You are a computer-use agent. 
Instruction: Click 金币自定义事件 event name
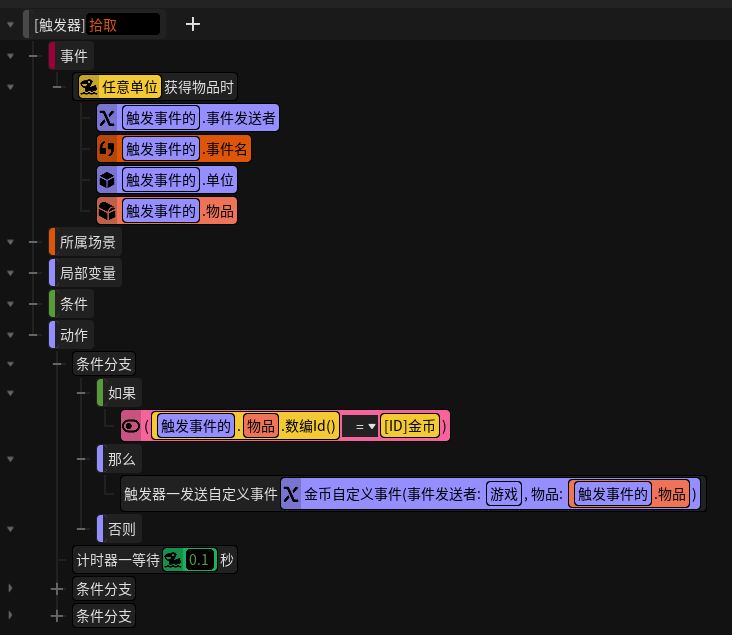pos(353,494)
